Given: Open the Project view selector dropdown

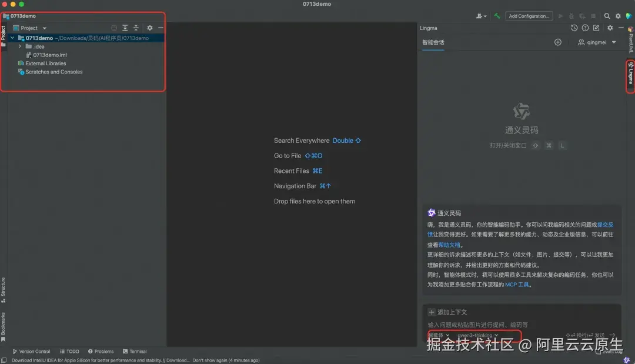Looking at the screenshot, I should point(30,28).
